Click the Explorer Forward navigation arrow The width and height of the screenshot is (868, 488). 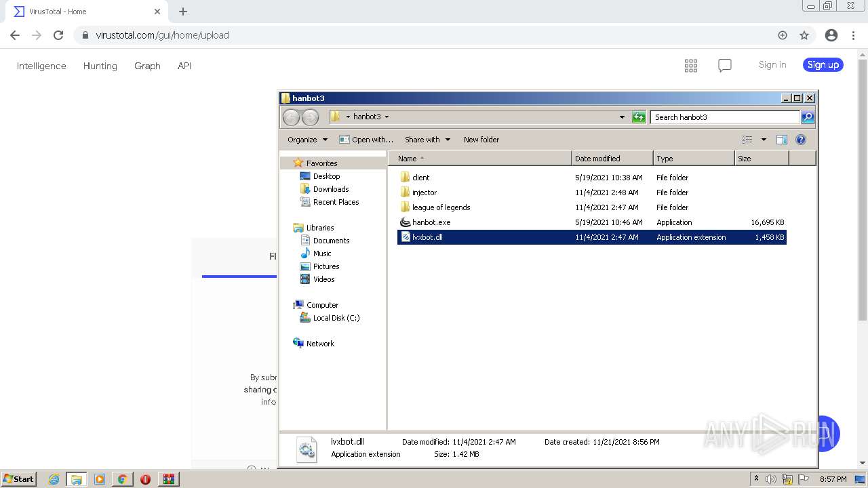(x=310, y=117)
